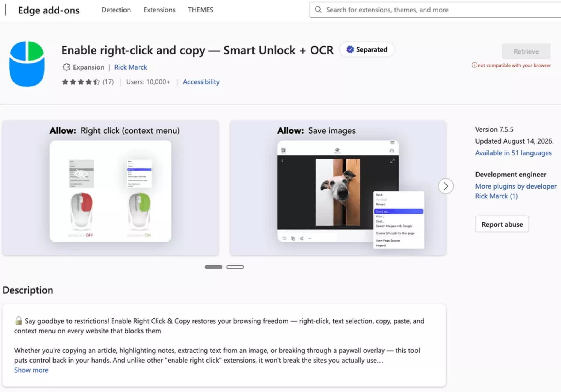561x392 pixels.
Task: Click the incompatibility warning info icon
Action: [x=474, y=65]
